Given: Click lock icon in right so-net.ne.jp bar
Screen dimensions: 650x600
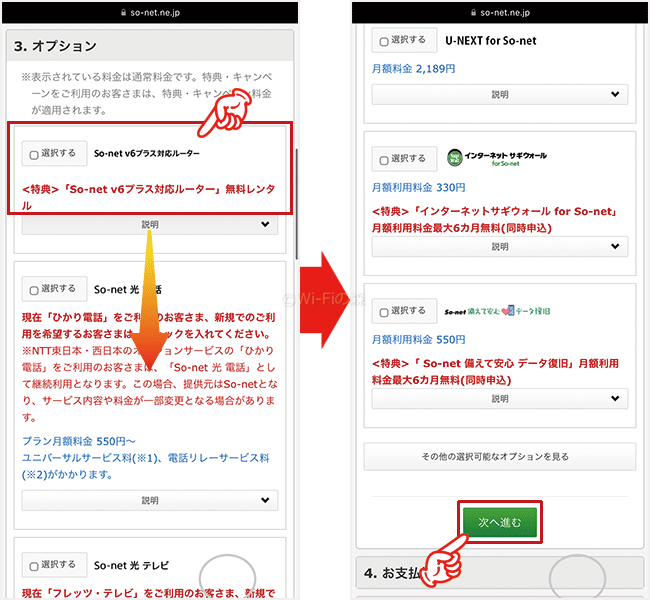Looking at the screenshot, I should [473, 12].
